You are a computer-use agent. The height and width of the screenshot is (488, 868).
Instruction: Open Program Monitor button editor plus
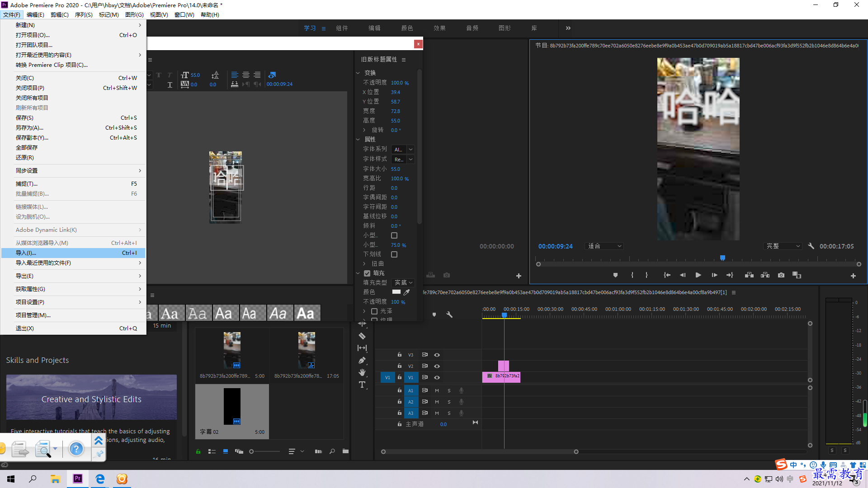point(853,276)
